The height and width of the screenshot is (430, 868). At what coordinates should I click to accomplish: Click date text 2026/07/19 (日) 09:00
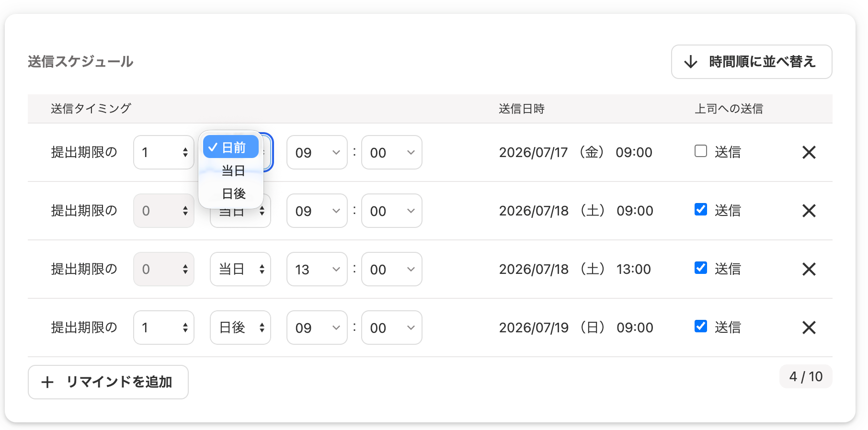coord(576,328)
